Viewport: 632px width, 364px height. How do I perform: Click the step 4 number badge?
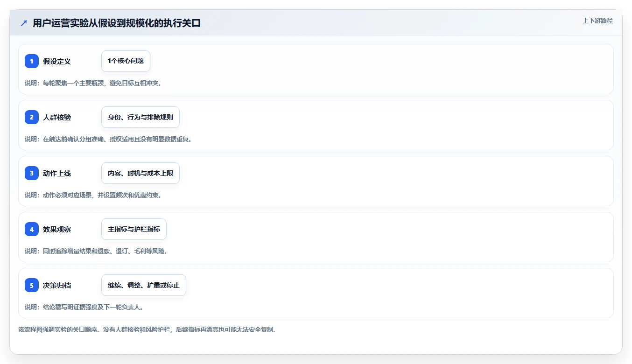(x=32, y=229)
